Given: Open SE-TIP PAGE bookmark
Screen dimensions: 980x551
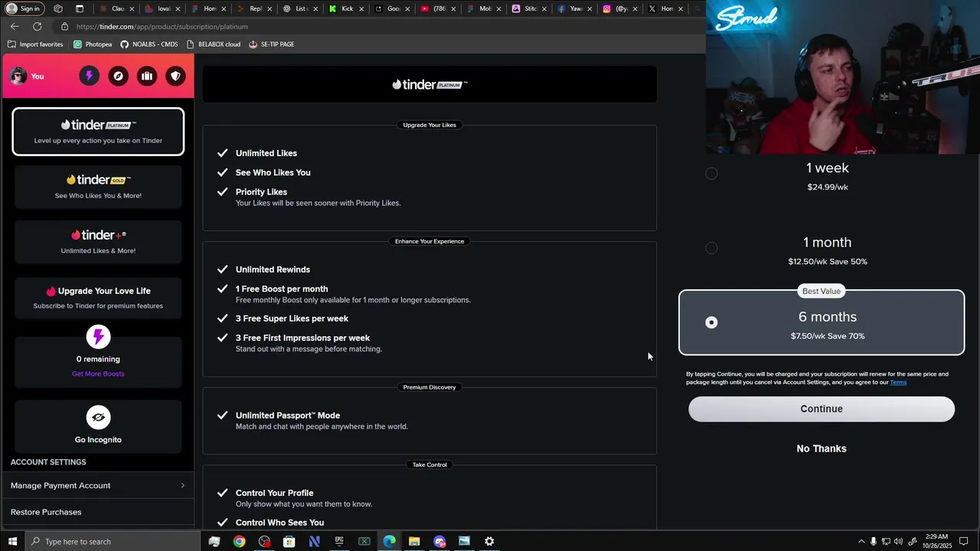Looking at the screenshot, I should click(272, 44).
